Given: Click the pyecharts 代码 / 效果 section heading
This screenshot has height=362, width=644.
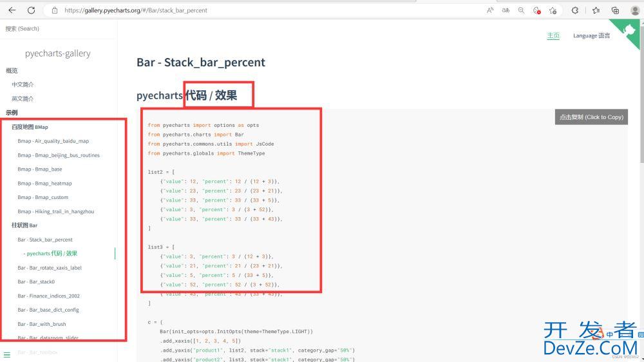Looking at the screenshot, I should (187, 95).
